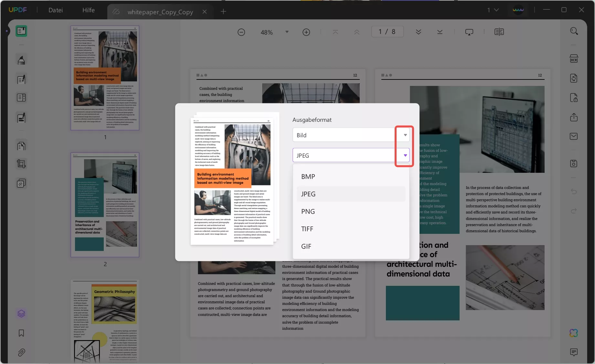Open the zoom percentage dropdown arrow
The image size is (595, 364).
287,32
